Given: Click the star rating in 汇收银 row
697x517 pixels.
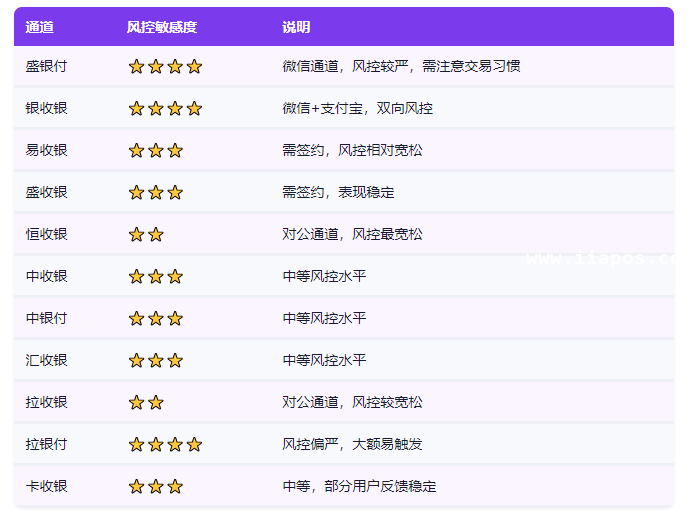Looking at the screenshot, I should point(156,361).
